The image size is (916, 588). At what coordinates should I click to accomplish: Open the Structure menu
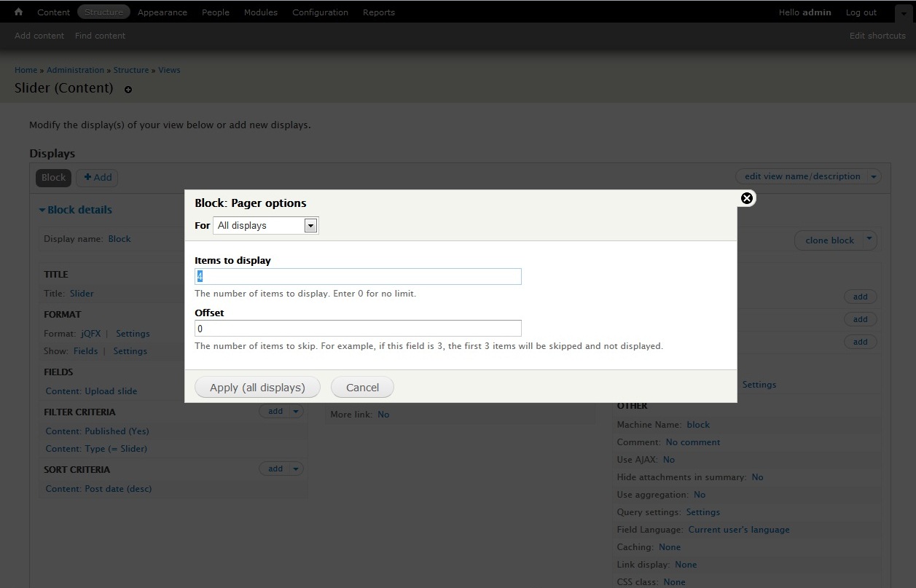point(103,12)
